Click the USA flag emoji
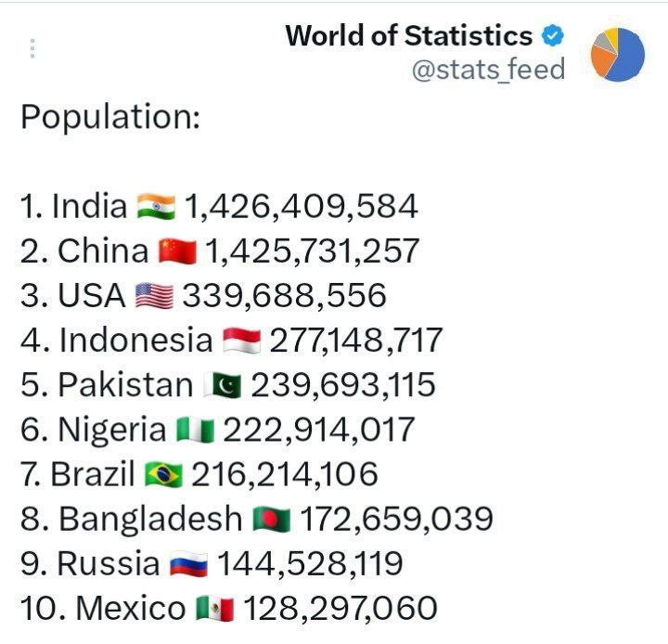Screen dimensions: 668x644 [x=153, y=295]
